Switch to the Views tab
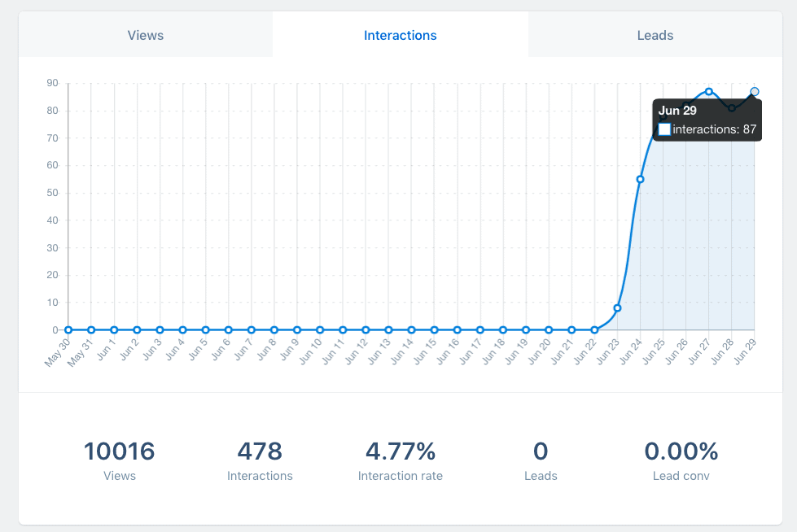The height and width of the screenshot is (532, 797). (146, 36)
